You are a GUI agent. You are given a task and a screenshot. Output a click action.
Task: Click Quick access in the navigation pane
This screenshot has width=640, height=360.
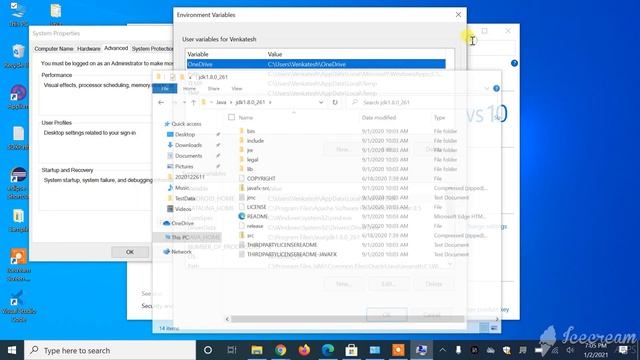(186, 124)
